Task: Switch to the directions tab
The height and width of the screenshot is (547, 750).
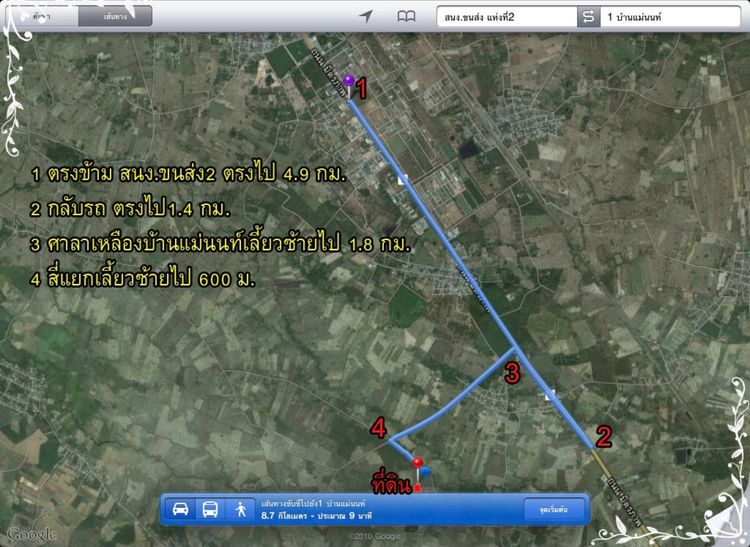Action: pyautogui.click(x=115, y=17)
